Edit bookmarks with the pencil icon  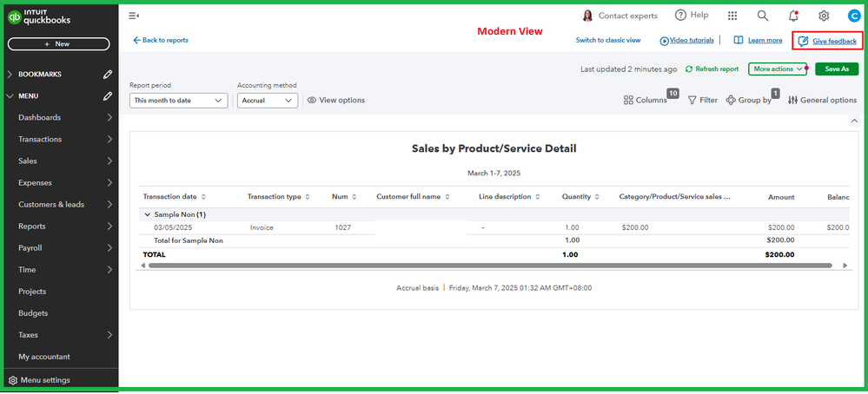[108, 74]
